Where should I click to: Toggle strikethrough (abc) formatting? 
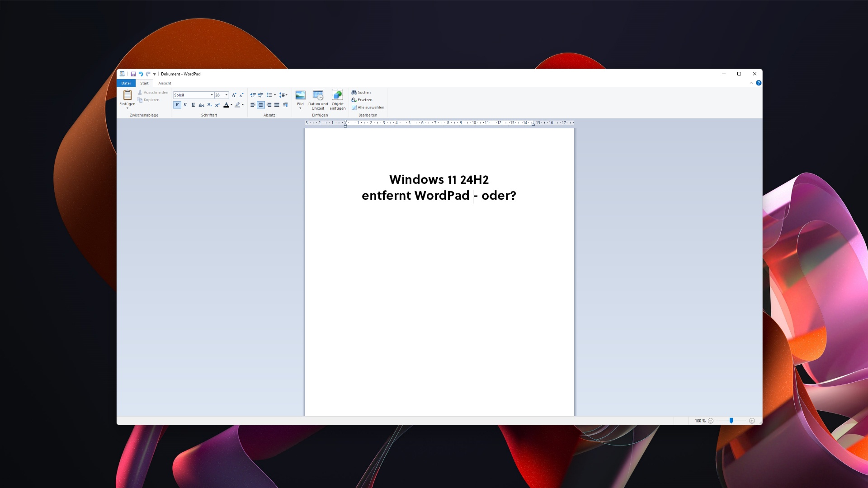pyautogui.click(x=201, y=105)
